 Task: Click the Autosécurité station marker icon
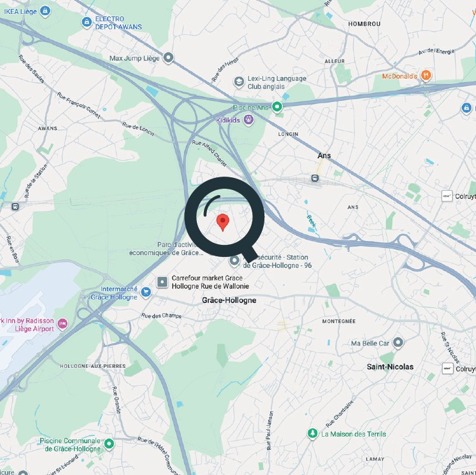coord(234,261)
